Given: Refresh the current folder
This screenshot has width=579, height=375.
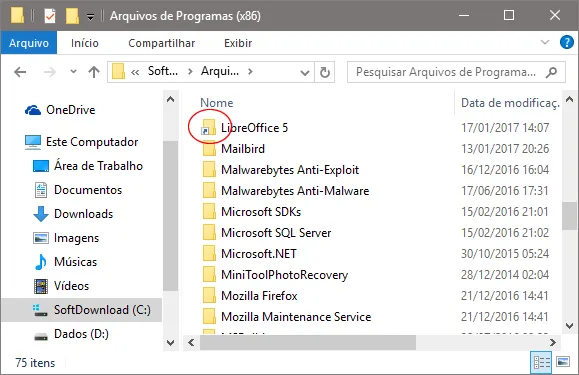Looking at the screenshot, I should click(325, 72).
